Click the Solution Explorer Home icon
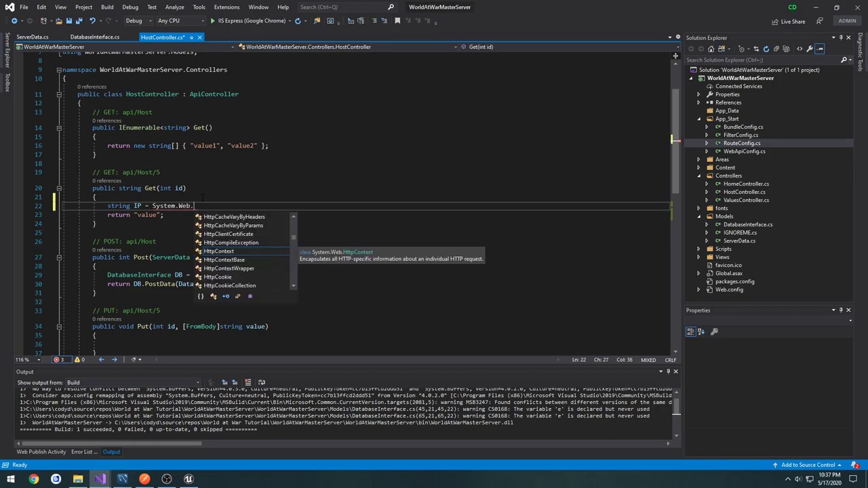This screenshot has width=868, height=488. (x=711, y=49)
